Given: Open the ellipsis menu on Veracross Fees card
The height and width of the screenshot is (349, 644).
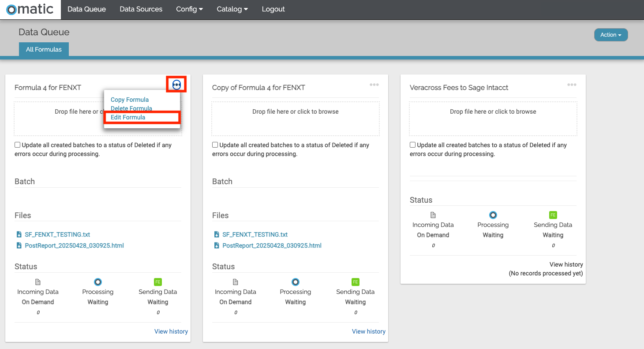Looking at the screenshot, I should click(x=572, y=85).
